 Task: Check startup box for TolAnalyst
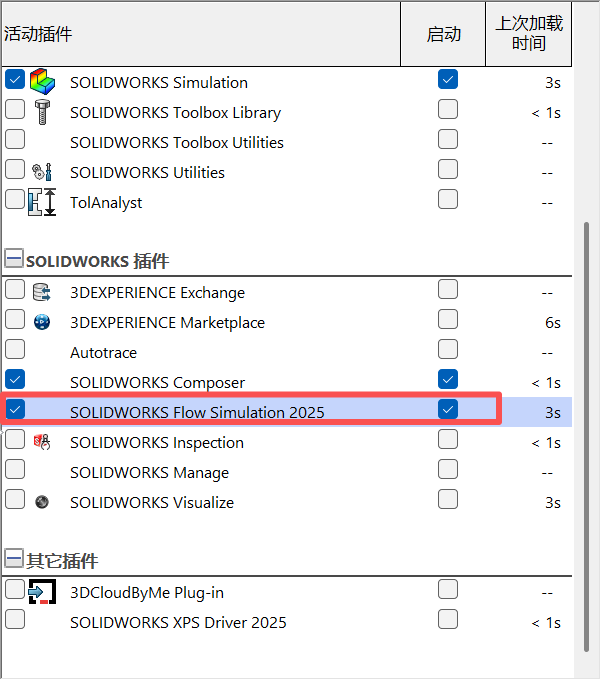[448, 199]
